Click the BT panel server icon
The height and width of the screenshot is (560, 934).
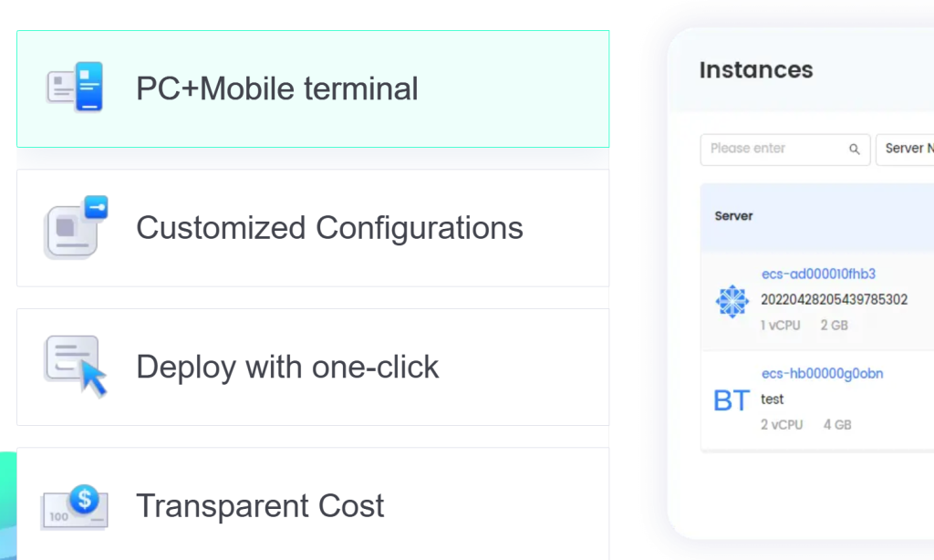click(732, 400)
